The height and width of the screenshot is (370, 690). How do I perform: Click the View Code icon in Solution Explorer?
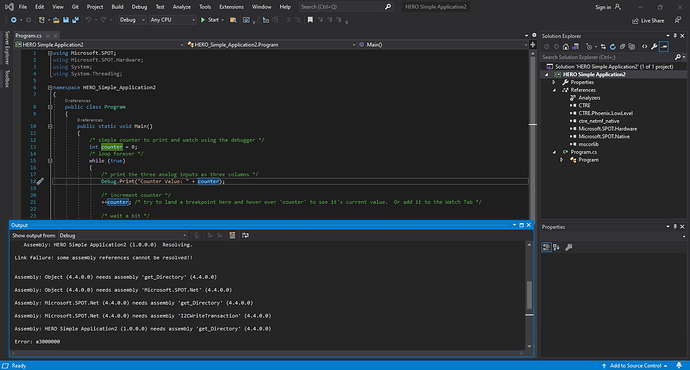[x=645, y=47]
